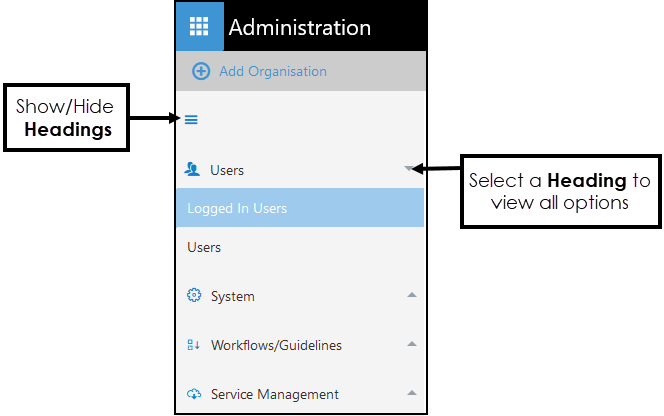664x416 pixels.
Task: Select the Service Management heading label
Action: click(x=274, y=394)
